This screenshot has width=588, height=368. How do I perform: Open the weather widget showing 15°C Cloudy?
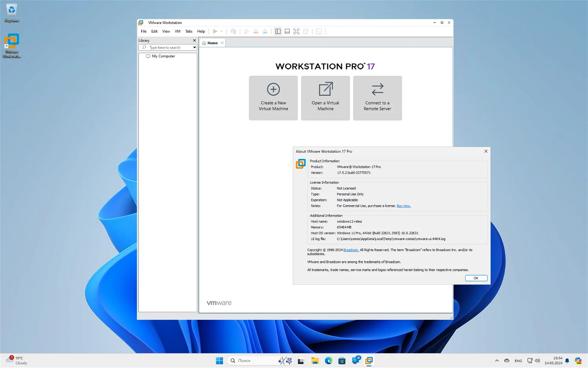(x=17, y=361)
